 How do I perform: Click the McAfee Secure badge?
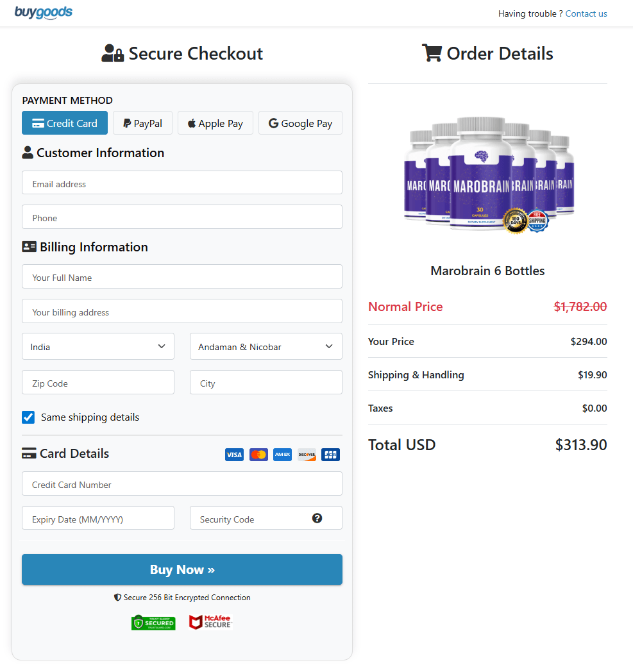pyautogui.click(x=210, y=621)
